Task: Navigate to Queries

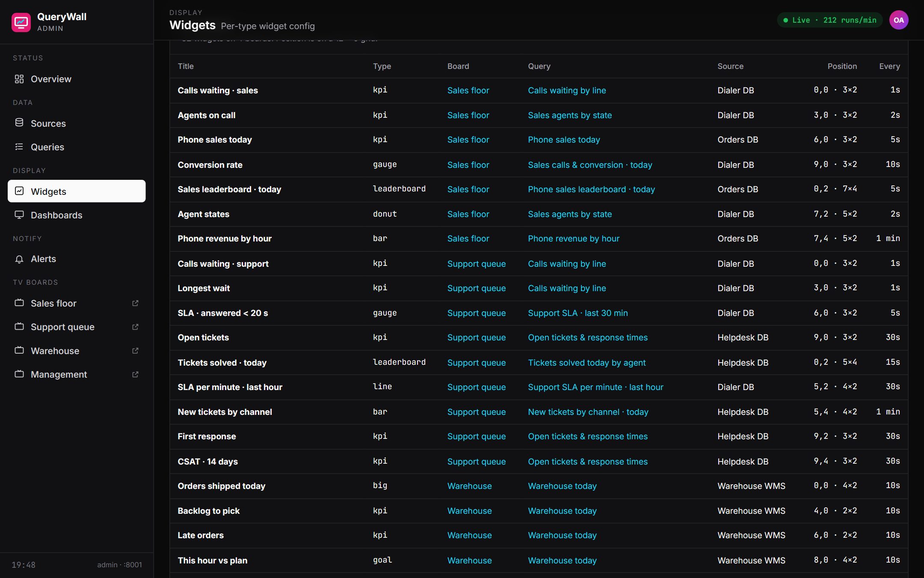Action: click(x=77, y=147)
